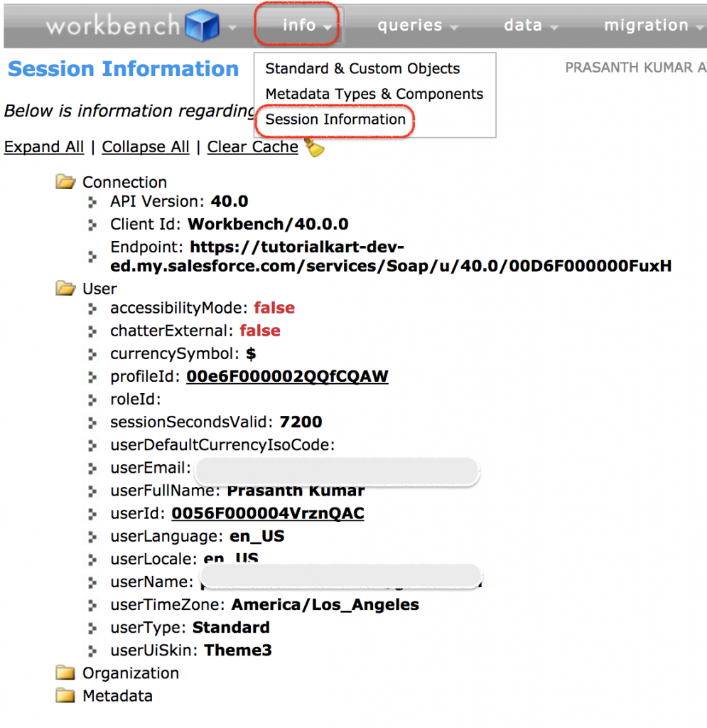Click the User folder icon
The image size is (707, 728).
click(x=65, y=288)
